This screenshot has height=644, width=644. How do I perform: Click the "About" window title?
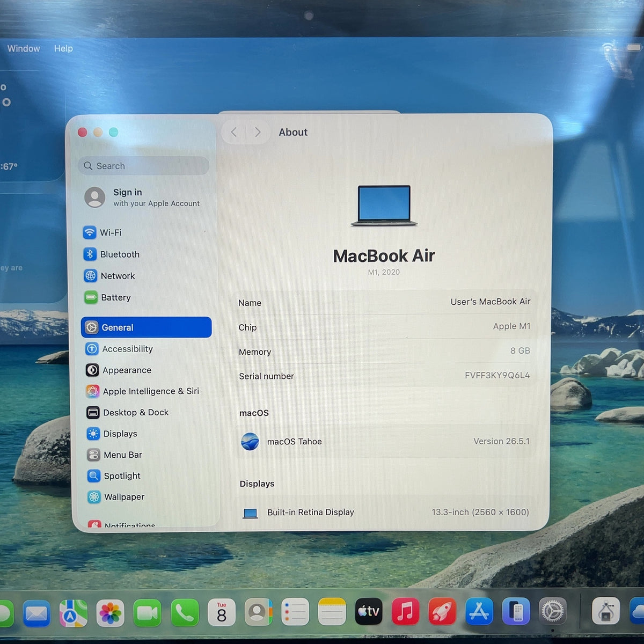293,132
